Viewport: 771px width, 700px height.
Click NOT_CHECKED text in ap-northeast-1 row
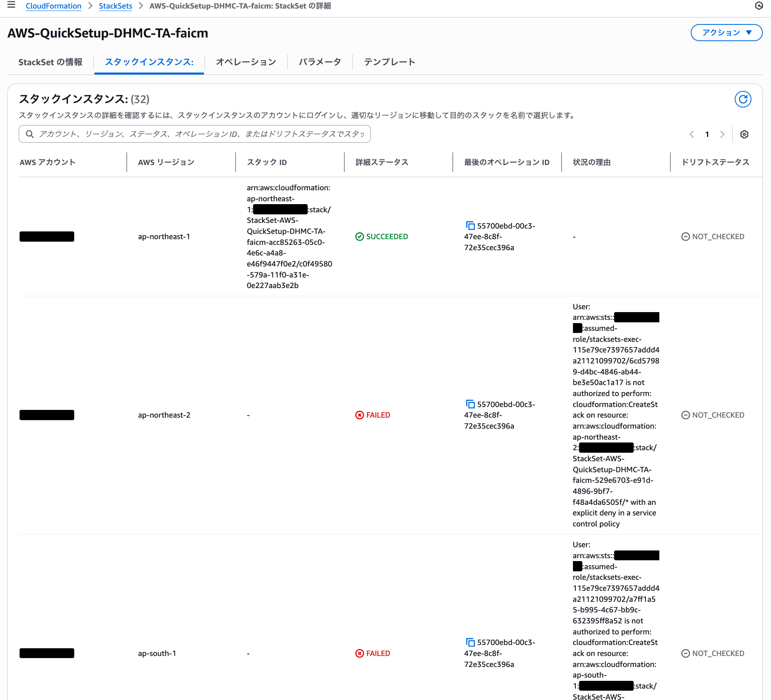click(x=718, y=237)
